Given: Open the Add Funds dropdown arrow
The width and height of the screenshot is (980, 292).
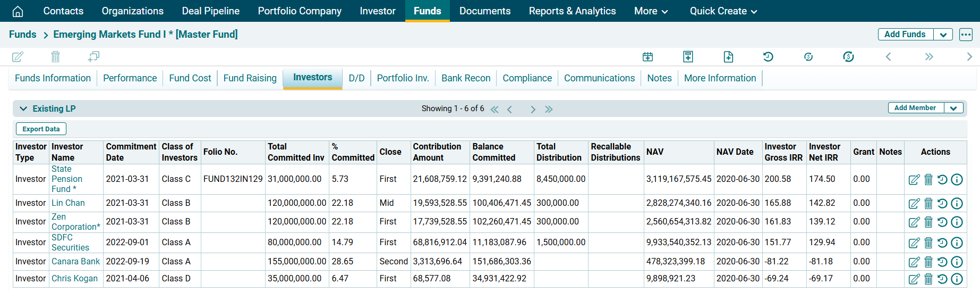Looking at the screenshot, I should (943, 35).
